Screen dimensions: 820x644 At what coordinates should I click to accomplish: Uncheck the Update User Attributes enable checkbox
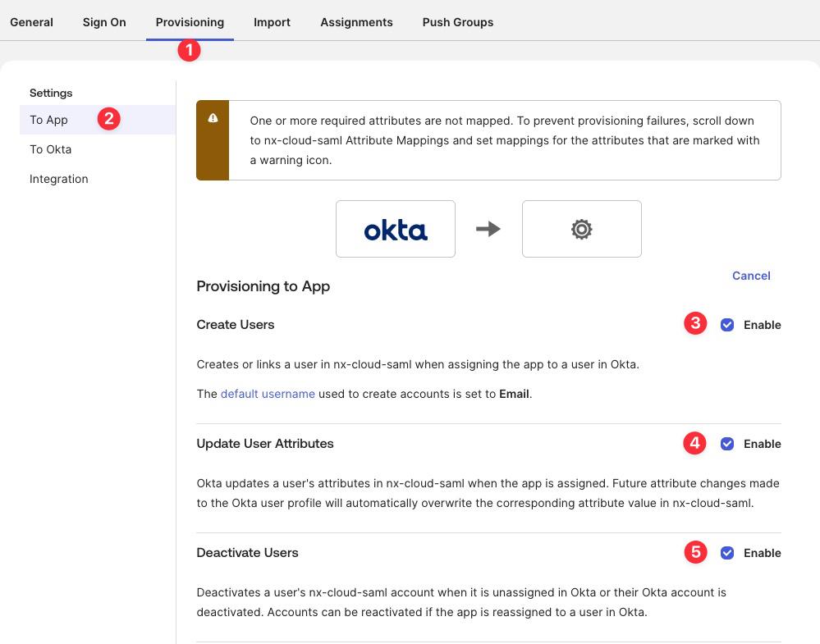pyautogui.click(x=726, y=444)
